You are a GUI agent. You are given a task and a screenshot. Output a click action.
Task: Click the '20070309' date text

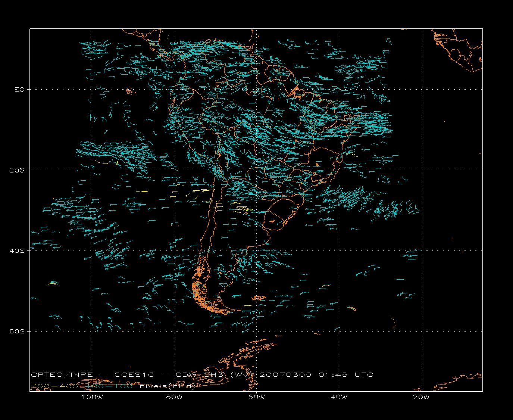coord(285,375)
